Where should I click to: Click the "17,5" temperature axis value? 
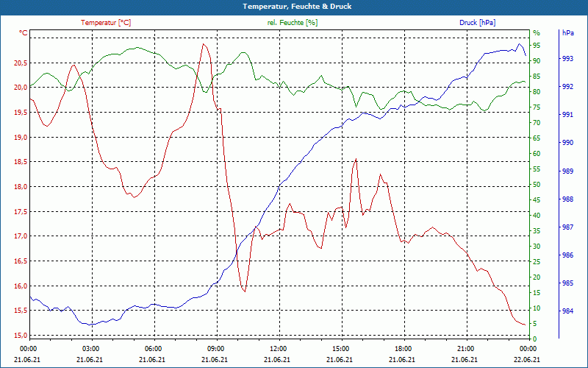point(21,212)
